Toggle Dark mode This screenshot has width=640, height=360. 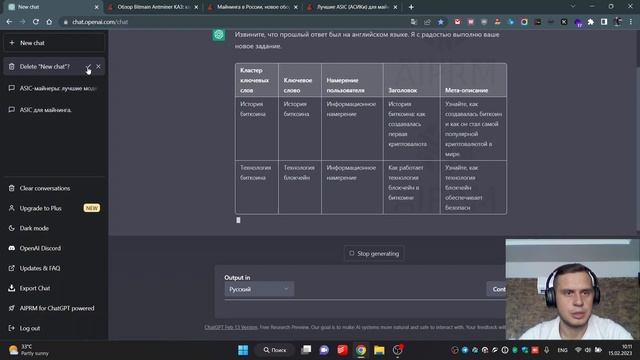53,228
